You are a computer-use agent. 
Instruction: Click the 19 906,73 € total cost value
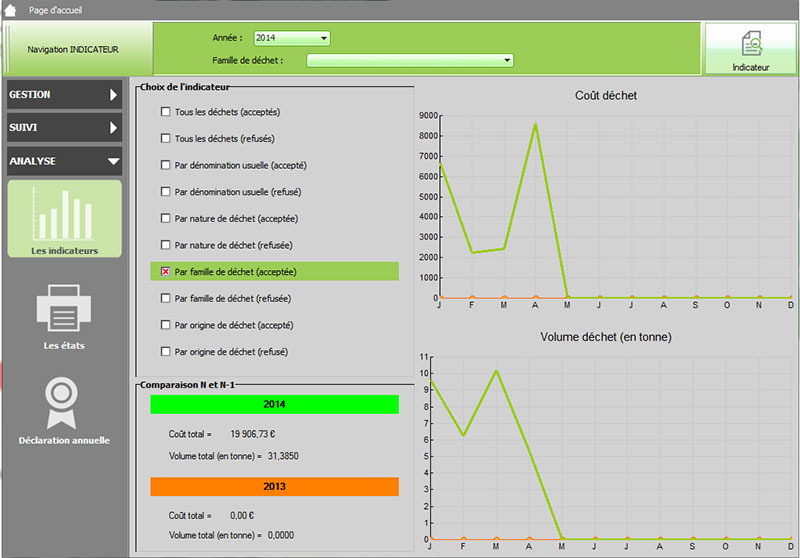pos(253,434)
